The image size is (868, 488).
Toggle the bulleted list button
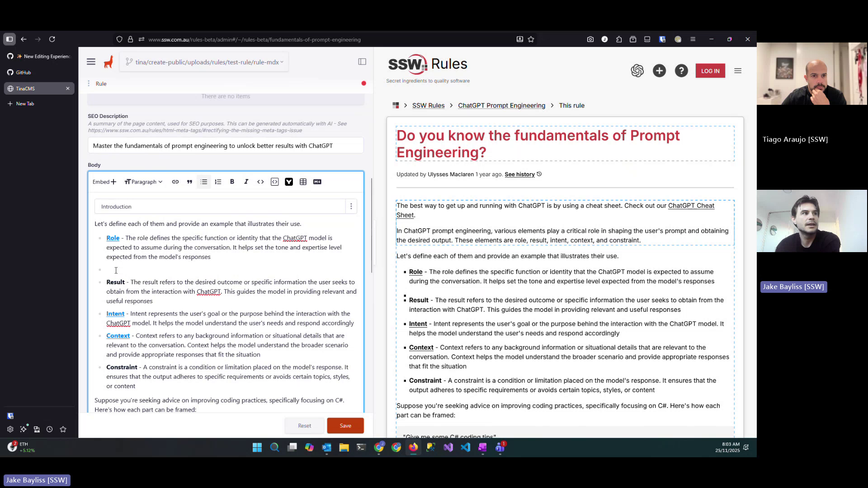click(204, 182)
